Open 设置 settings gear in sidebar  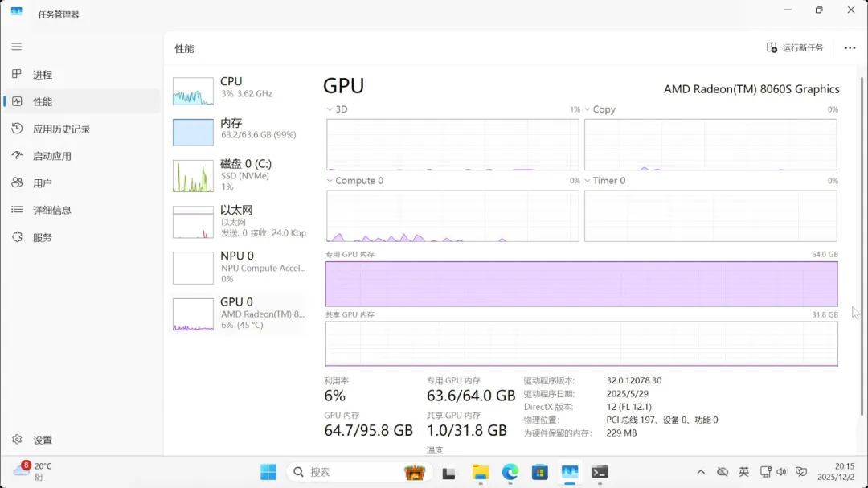[x=16, y=440]
